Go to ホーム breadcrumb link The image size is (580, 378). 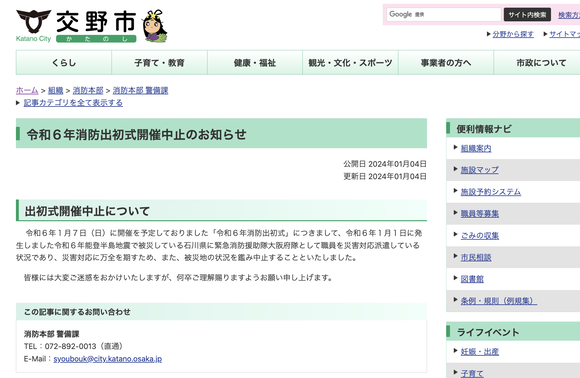pos(27,90)
